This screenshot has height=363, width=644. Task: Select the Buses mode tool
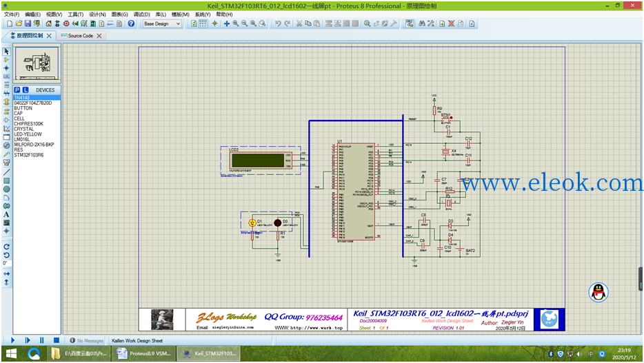(x=6, y=94)
